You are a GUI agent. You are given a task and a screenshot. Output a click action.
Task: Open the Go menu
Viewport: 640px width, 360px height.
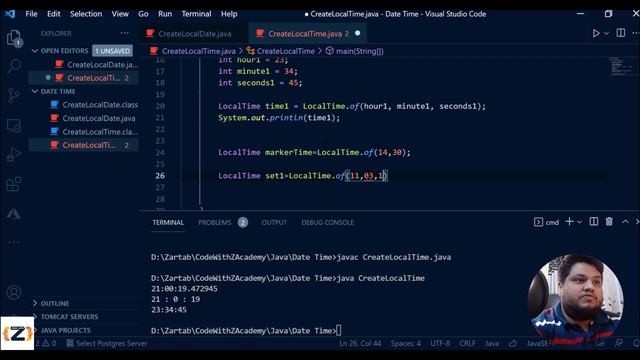point(143,14)
